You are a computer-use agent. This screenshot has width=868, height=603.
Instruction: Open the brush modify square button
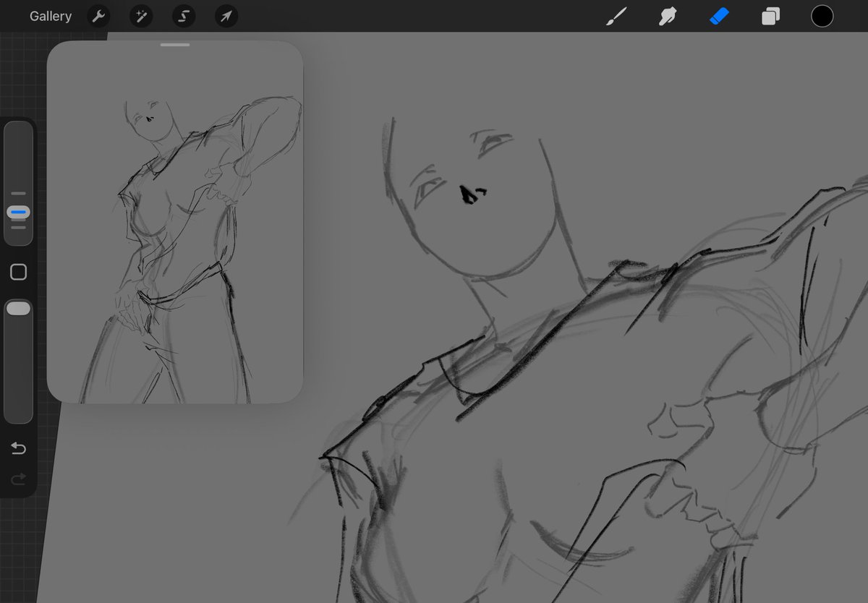(18, 271)
